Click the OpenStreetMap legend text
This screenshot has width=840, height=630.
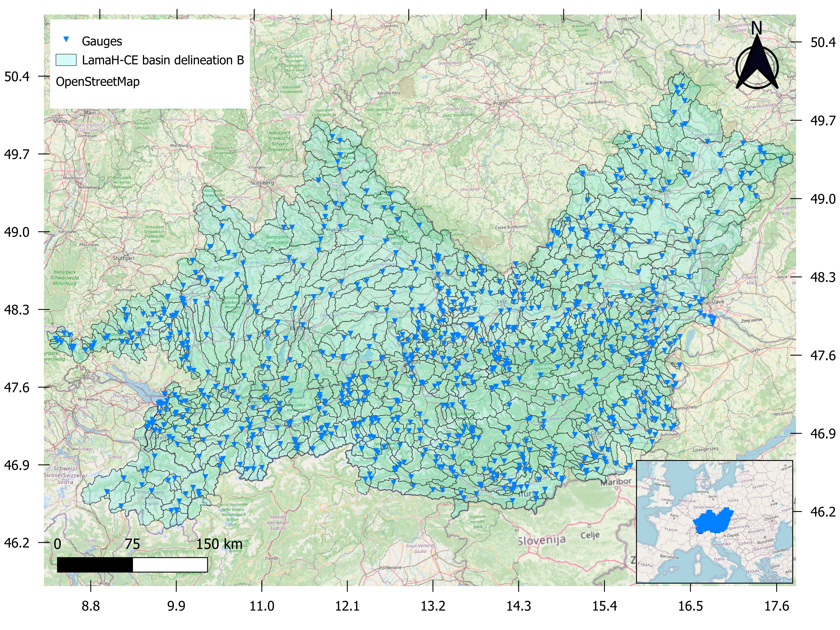(x=98, y=82)
